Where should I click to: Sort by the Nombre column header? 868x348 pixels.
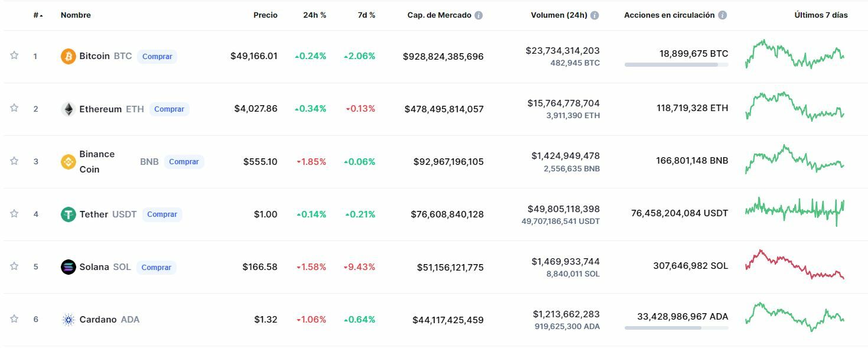[76, 15]
